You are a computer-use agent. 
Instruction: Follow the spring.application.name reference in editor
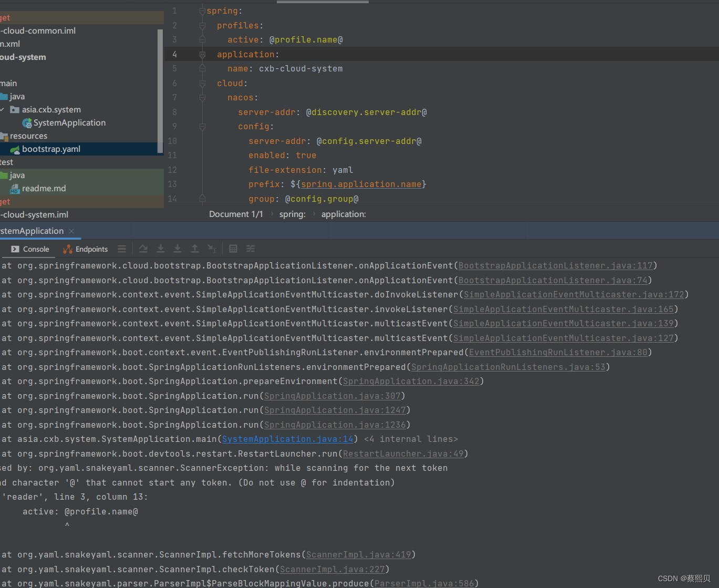(361, 184)
